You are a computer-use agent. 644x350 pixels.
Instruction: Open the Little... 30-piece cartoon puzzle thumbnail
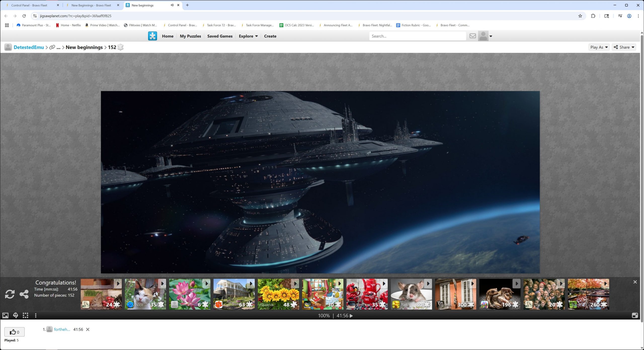(x=323, y=294)
